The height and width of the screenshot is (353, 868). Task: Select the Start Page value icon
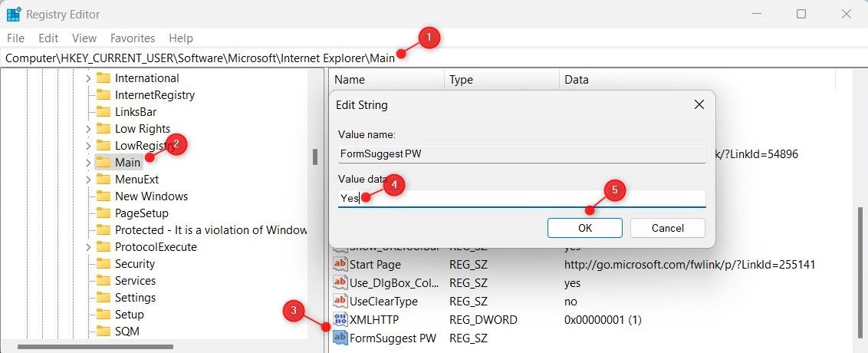[x=340, y=265]
